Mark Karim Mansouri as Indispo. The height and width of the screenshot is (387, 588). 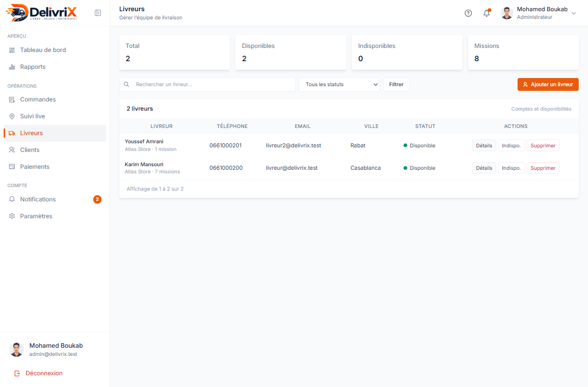[x=511, y=168]
